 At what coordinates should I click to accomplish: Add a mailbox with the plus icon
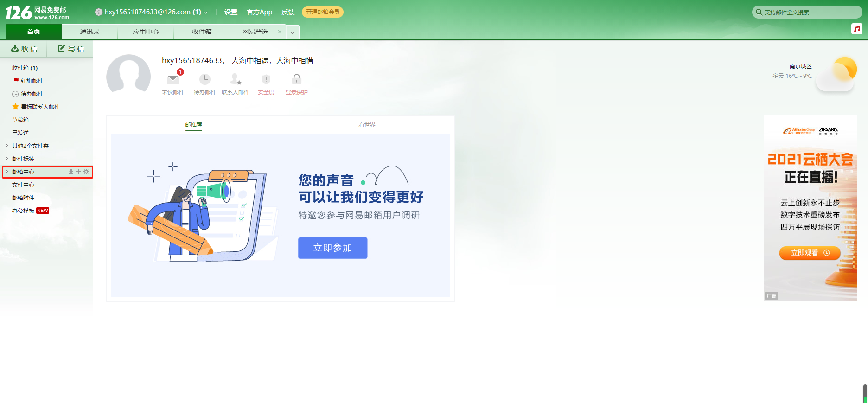pyautogui.click(x=78, y=172)
